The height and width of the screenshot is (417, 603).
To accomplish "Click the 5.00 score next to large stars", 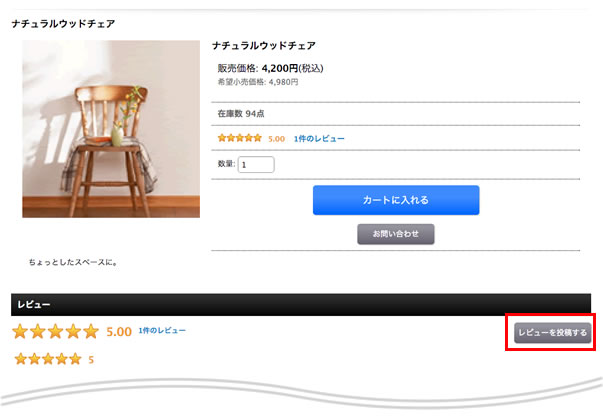I will tap(119, 332).
